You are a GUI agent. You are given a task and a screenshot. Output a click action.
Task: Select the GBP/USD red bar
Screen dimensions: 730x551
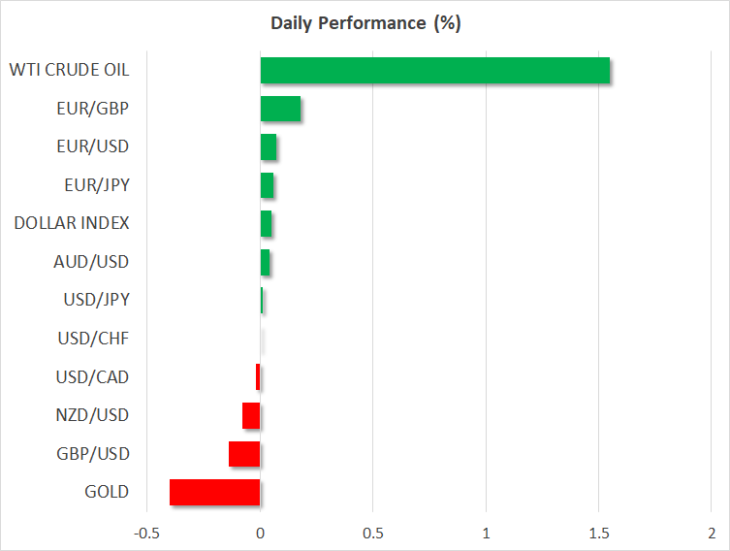tap(244, 454)
